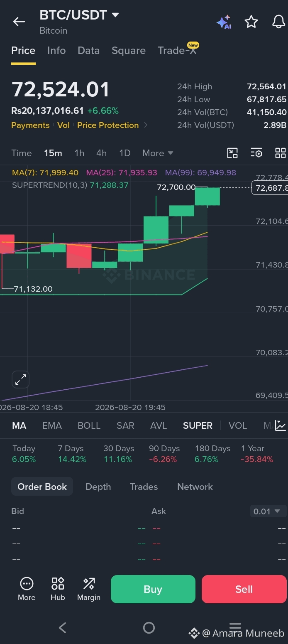
Task: Open chart settings icon next to the grid
Action: [x=256, y=153]
